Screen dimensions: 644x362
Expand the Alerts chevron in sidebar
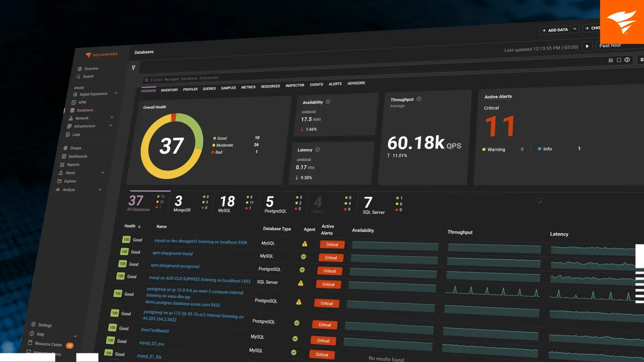coord(103,173)
